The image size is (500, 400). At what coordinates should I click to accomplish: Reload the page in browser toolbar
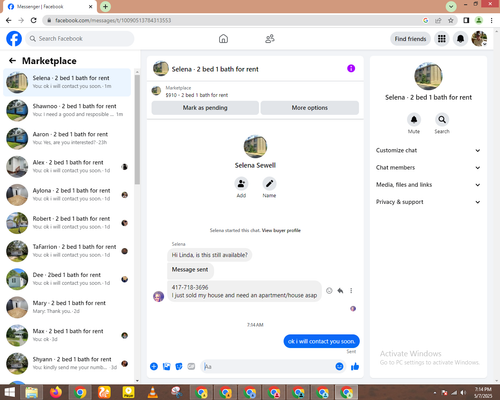34,20
